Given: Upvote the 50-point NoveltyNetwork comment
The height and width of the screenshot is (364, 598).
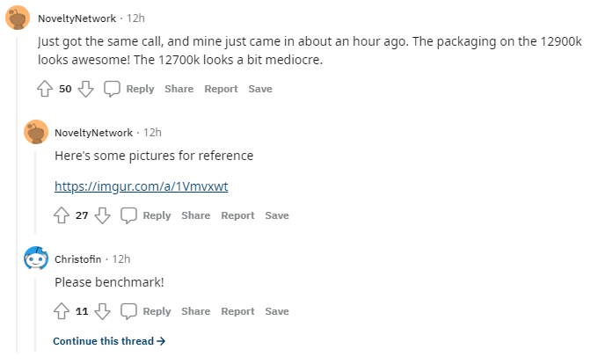Looking at the screenshot, I should click(x=45, y=89).
